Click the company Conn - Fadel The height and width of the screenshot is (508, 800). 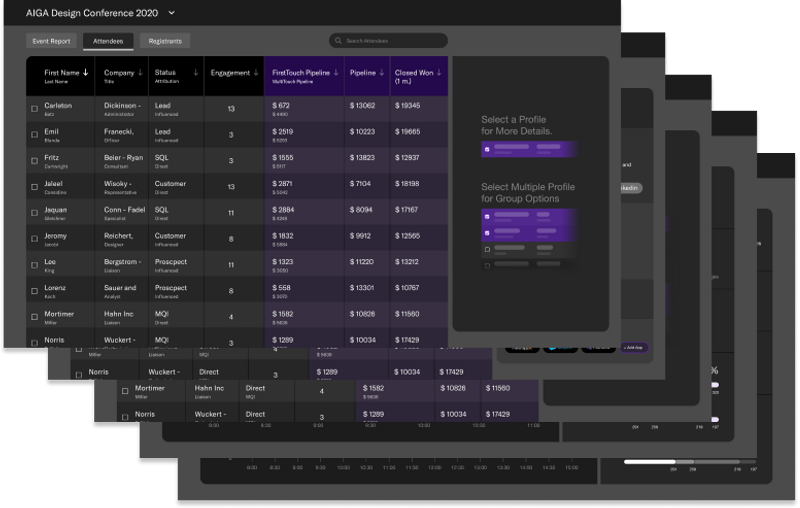[124, 210]
